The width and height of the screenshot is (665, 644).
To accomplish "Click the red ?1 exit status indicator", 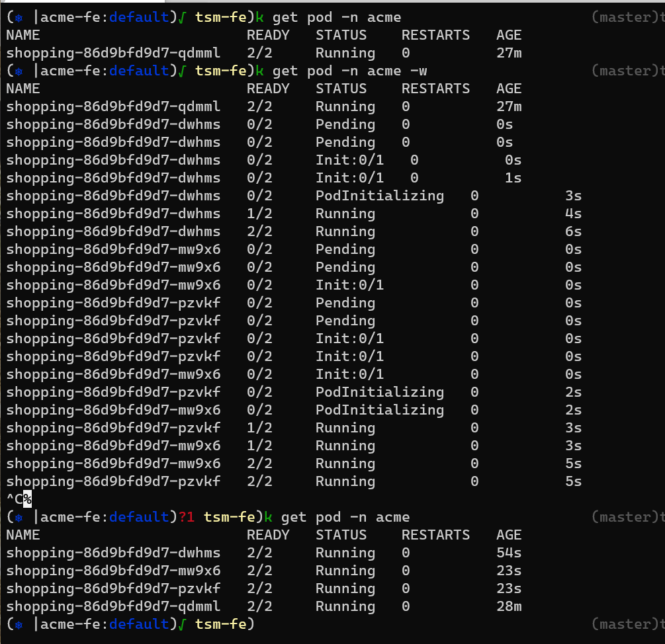I will pyautogui.click(x=187, y=517).
